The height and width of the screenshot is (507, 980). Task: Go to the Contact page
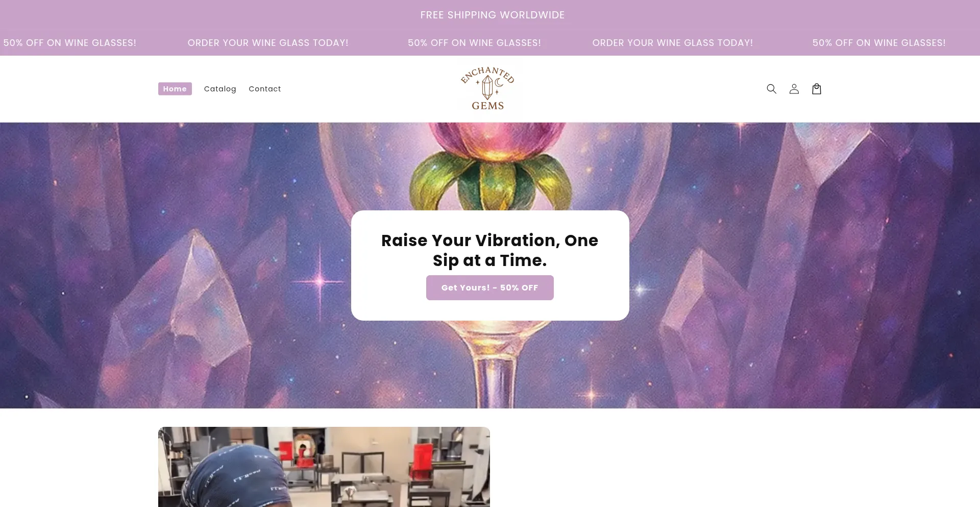coord(264,89)
